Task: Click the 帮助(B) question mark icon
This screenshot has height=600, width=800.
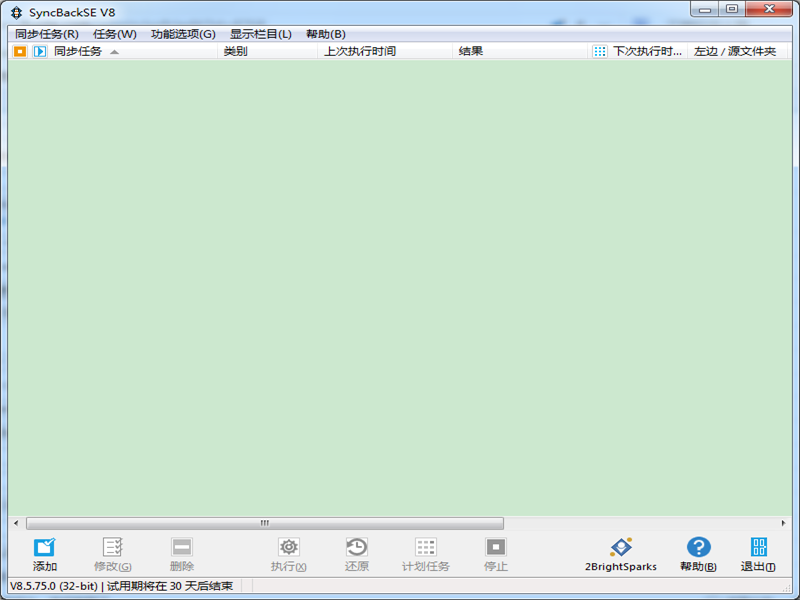Action: pyautogui.click(x=698, y=547)
